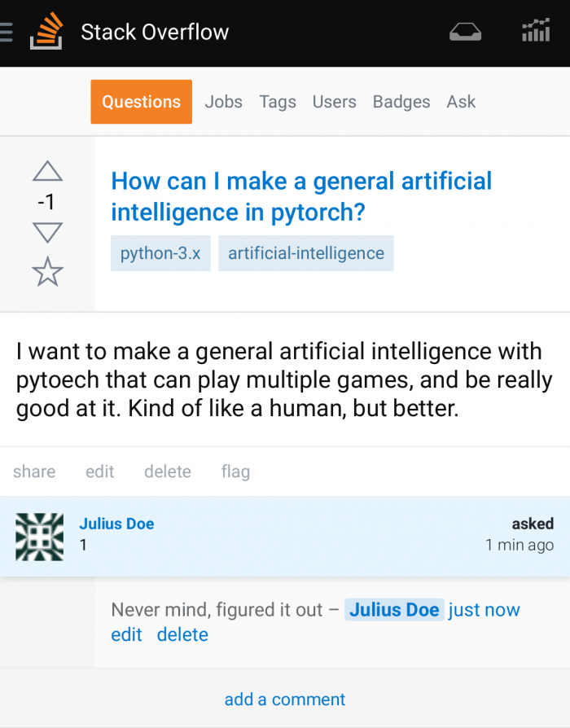Open the achievements bar chart icon
This screenshot has height=728, width=570.
pos(536,30)
